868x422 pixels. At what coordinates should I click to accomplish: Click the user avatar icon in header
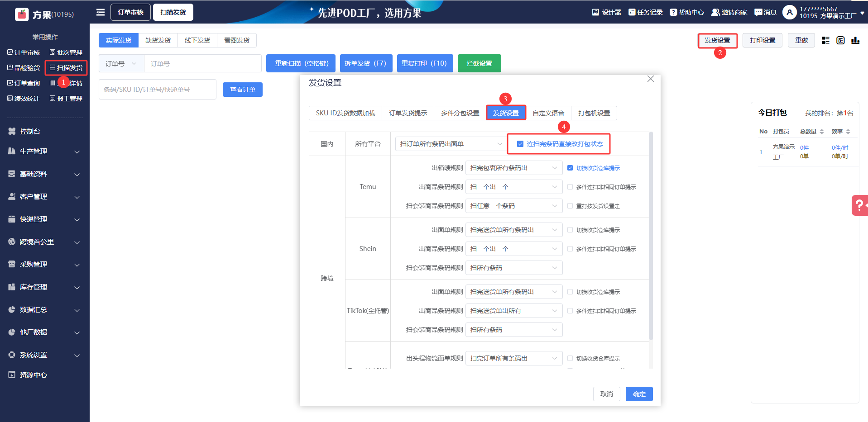[789, 12]
